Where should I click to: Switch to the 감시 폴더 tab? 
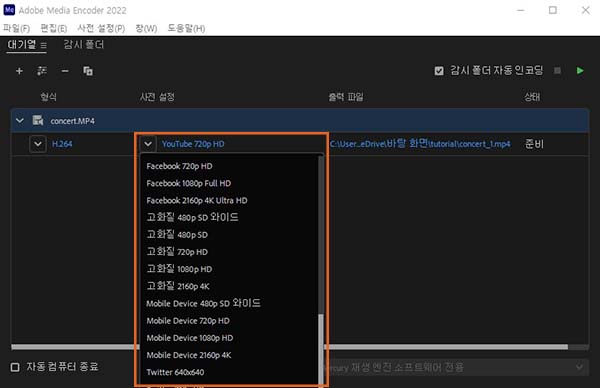[83, 45]
